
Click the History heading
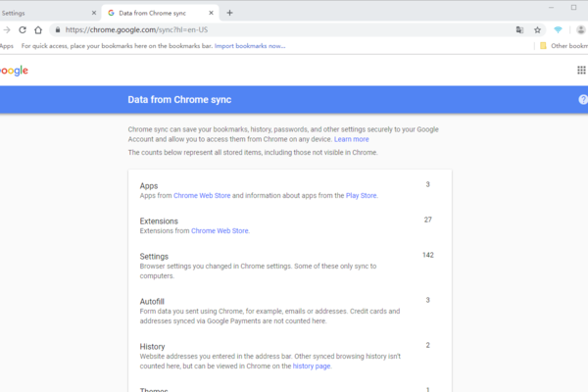pos(152,346)
